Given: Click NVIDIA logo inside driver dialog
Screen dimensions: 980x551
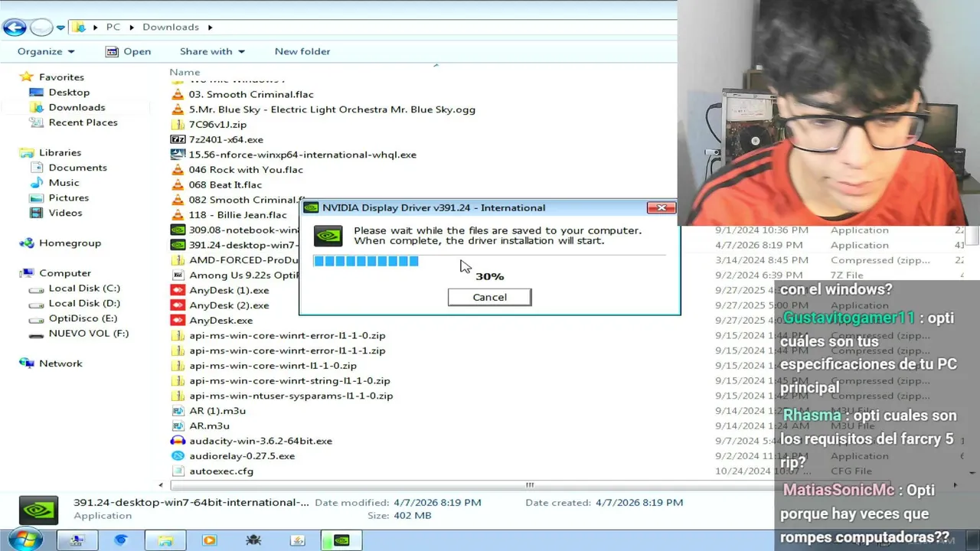Looking at the screenshot, I should [x=328, y=236].
